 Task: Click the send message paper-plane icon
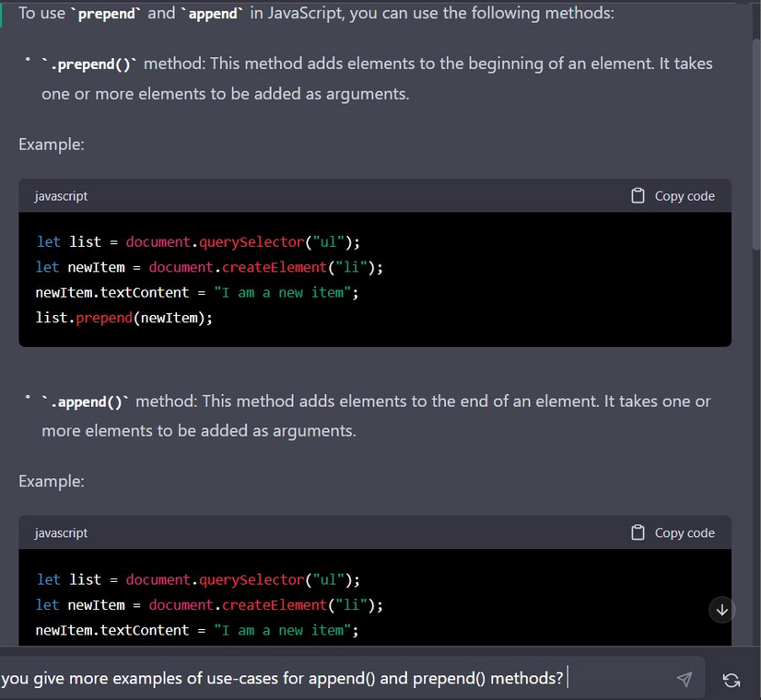(685, 679)
